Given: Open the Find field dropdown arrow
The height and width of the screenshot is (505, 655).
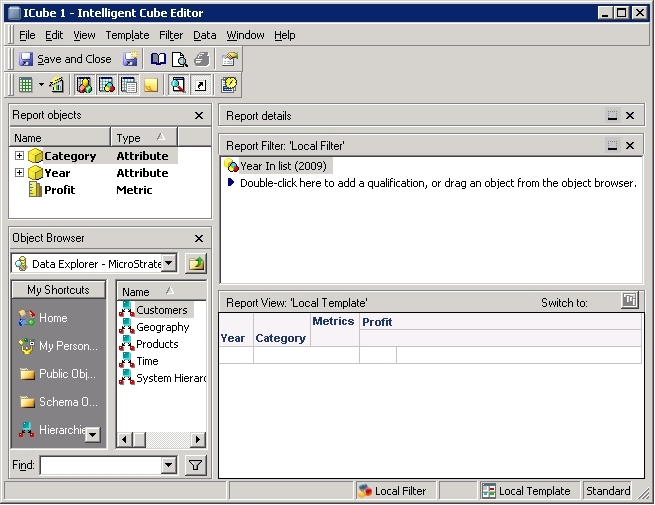Looking at the screenshot, I should (169, 465).
